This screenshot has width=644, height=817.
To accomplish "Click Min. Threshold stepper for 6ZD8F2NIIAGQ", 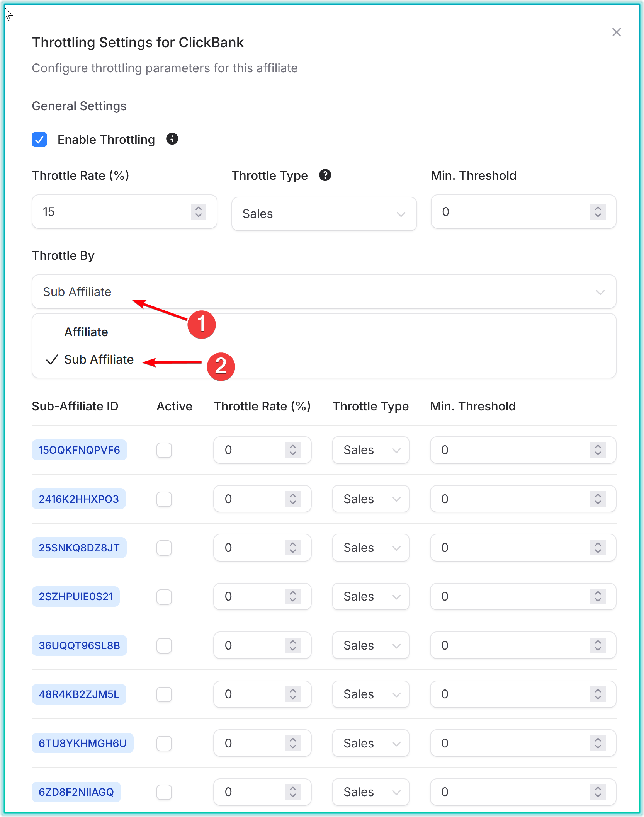I will point(598,792).
